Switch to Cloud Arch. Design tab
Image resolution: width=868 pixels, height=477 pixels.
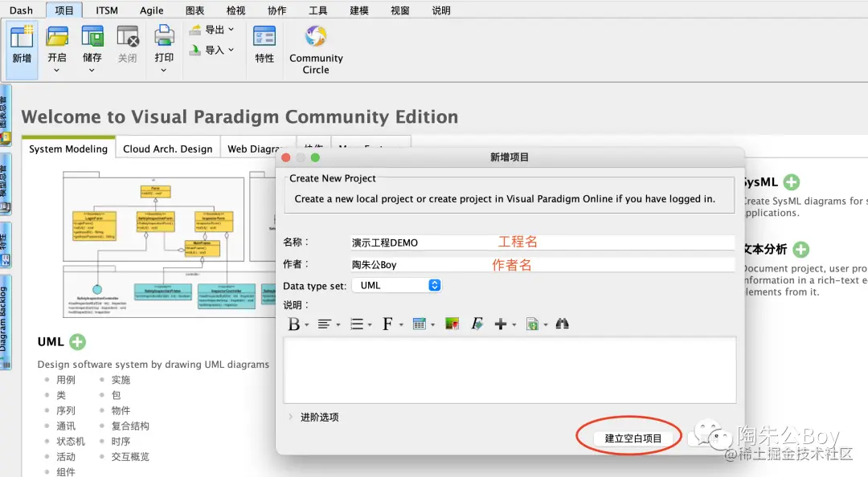click(x=168, y=149)
